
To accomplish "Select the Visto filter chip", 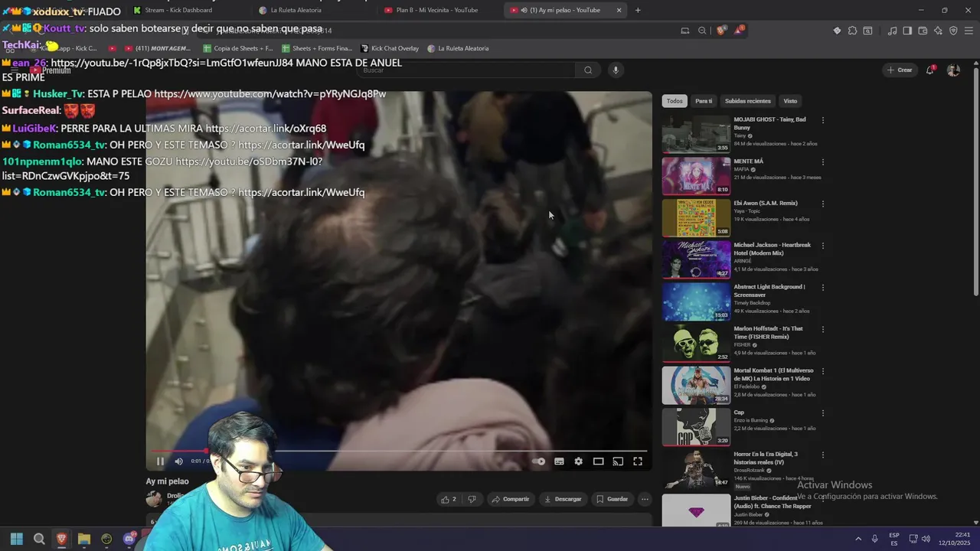I will coord(790,101).
